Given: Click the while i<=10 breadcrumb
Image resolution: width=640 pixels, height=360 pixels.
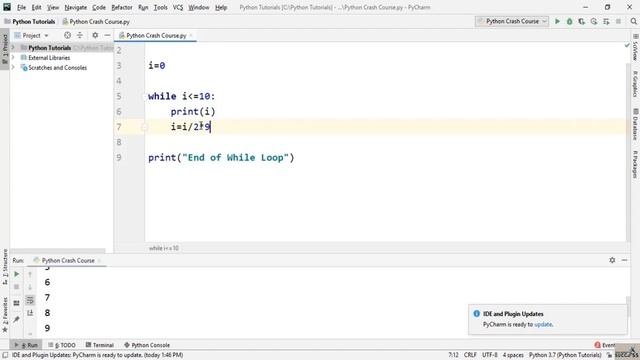Looking at the screenshot, I should click(164, 248).
